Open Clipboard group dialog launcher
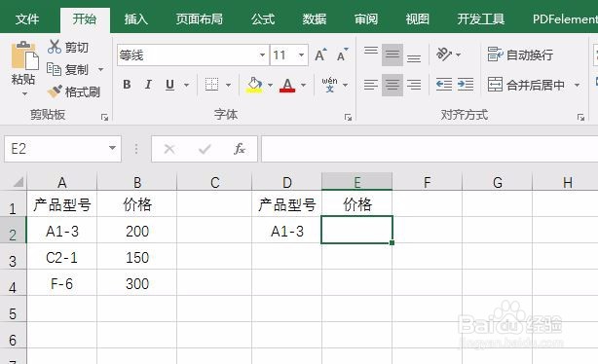598x364 pixels. (x=104, y=118)
